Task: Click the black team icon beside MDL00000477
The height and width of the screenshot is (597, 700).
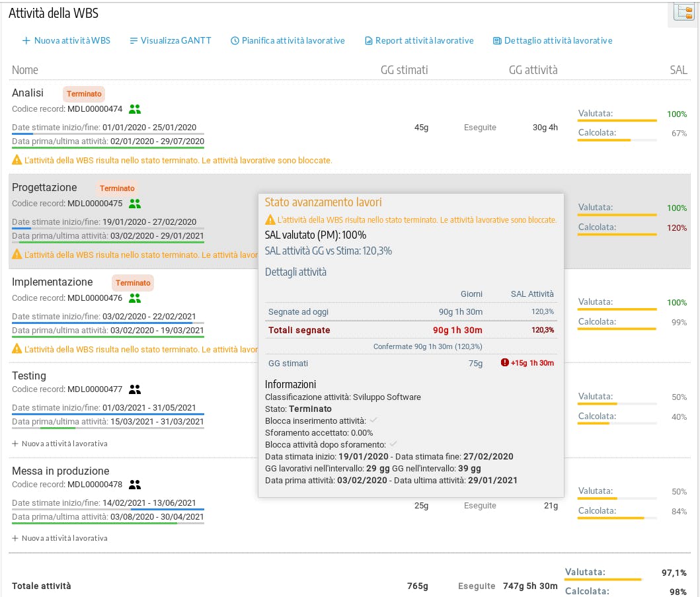Action: pyautogui.click(x=135, y=389)
